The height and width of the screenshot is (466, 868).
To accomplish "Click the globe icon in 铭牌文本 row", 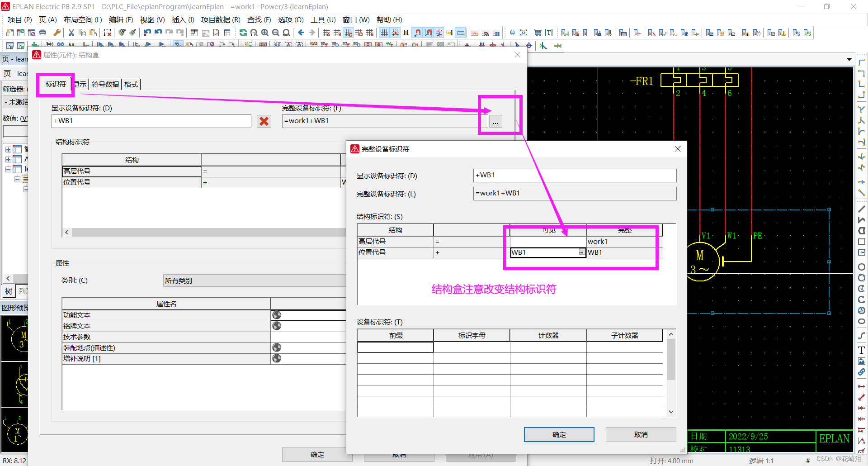I will point(277,326).
